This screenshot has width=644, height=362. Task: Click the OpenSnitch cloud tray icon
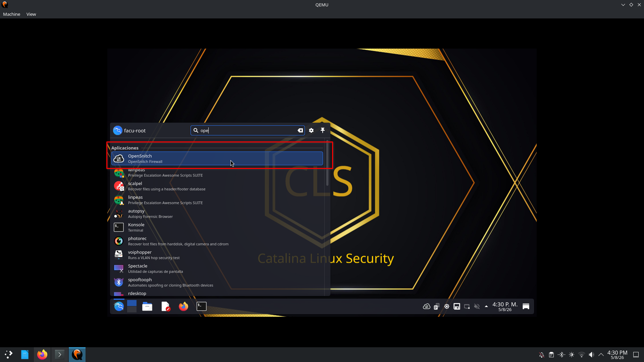427,306
